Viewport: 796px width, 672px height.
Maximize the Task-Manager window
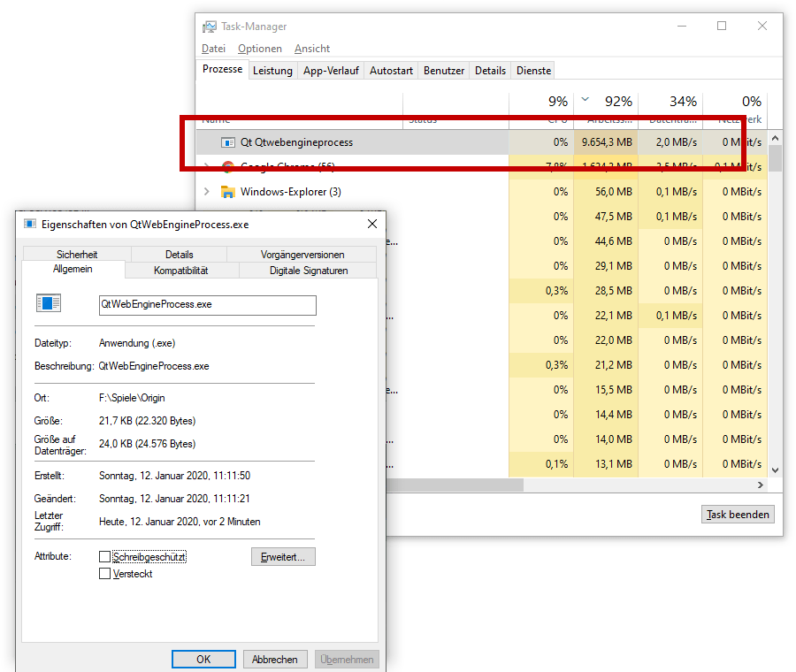click(x=722, y=27)
